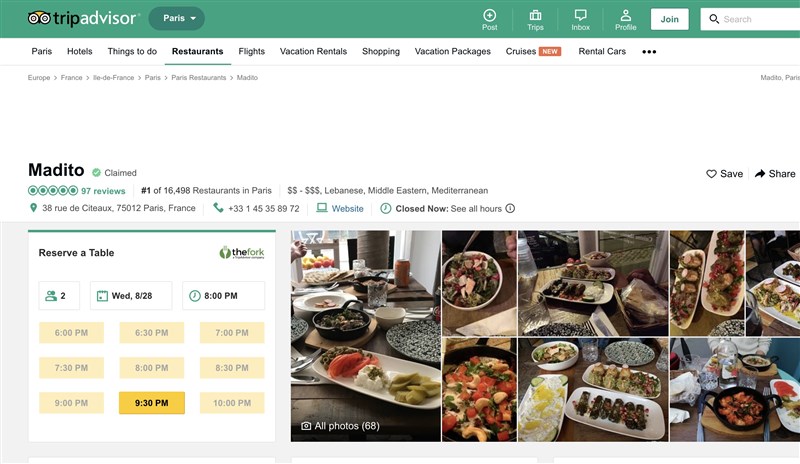
Task: Click the Tripadvisor owl logo
Action: coord(39,18)
